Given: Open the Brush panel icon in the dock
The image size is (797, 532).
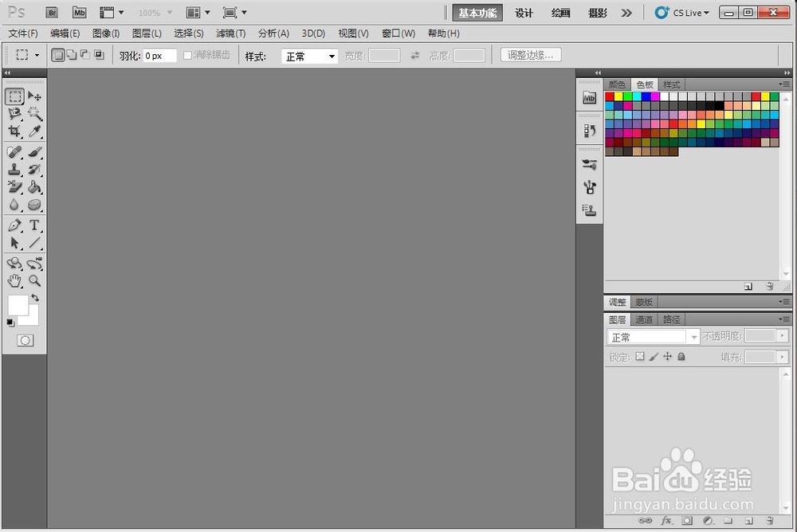Looking at the screenshot, I should pos(589,187).
